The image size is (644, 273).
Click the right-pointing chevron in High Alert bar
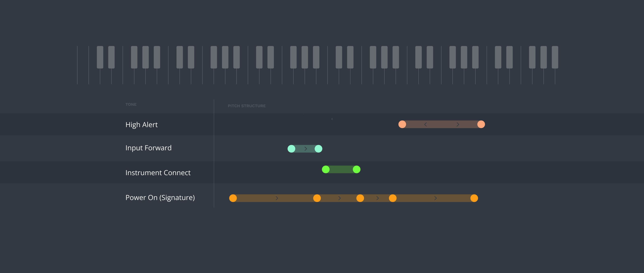click(458, 124)
